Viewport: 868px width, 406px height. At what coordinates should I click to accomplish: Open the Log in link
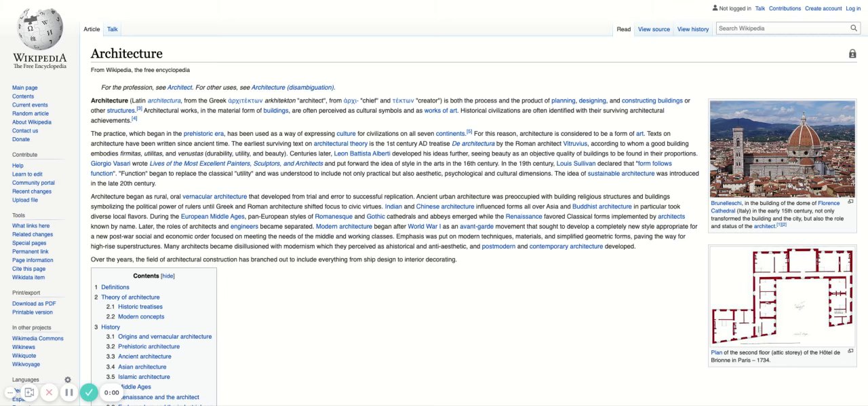point(853,8)
